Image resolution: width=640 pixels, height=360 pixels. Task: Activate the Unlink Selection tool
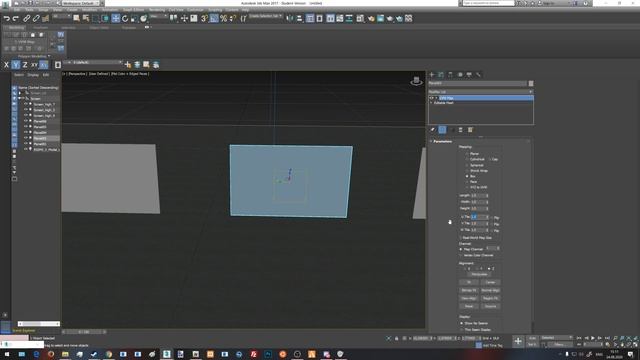point(36,18)
